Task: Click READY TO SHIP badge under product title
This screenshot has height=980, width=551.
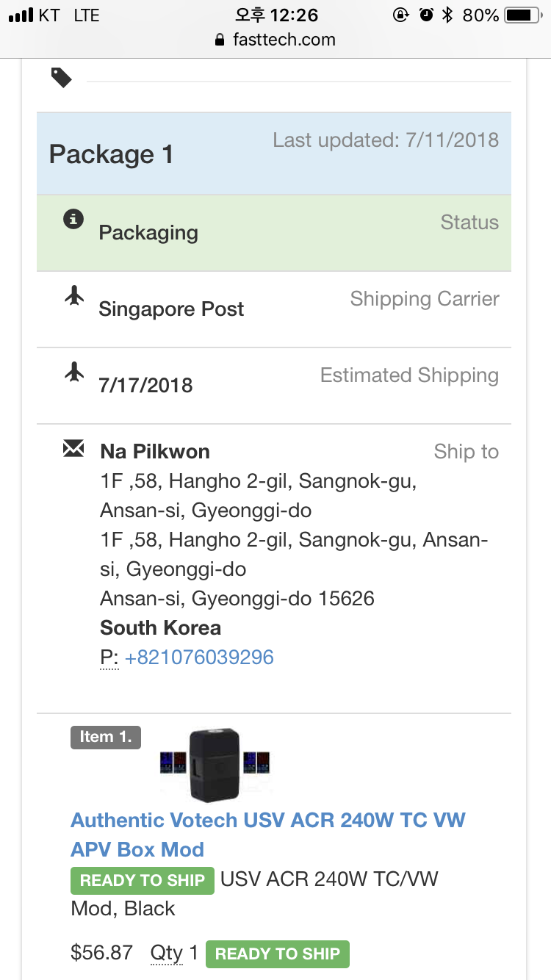Action: tap(142, 880)
